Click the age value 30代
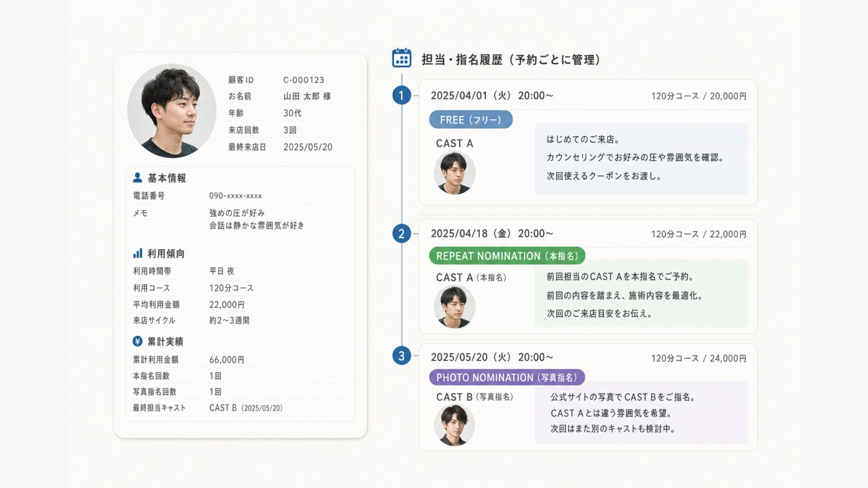The image size is (868, 488). point(293,113)
